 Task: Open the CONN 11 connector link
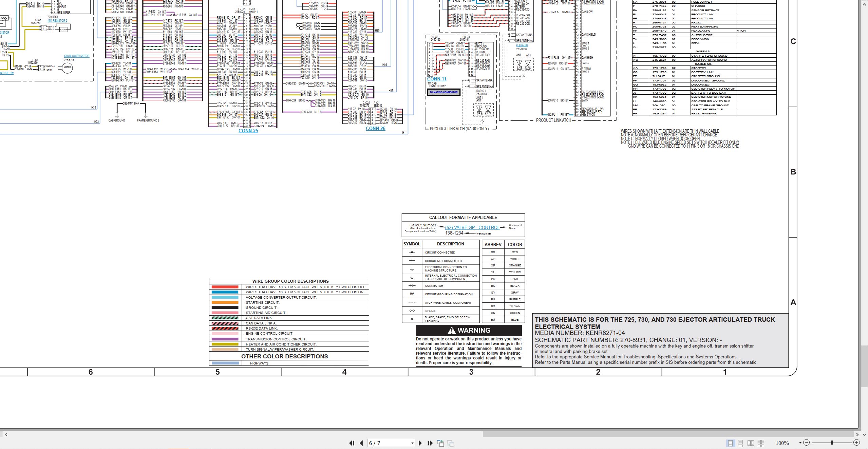coord(437,79)
